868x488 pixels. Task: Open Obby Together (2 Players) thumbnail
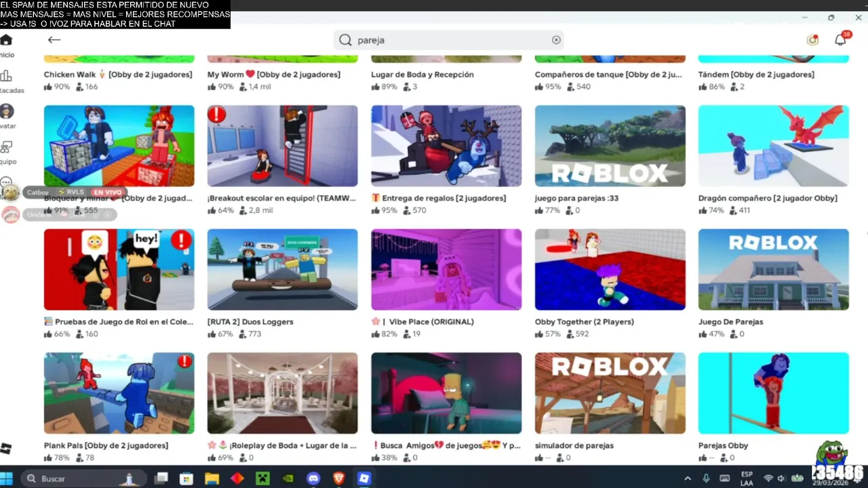610,269
